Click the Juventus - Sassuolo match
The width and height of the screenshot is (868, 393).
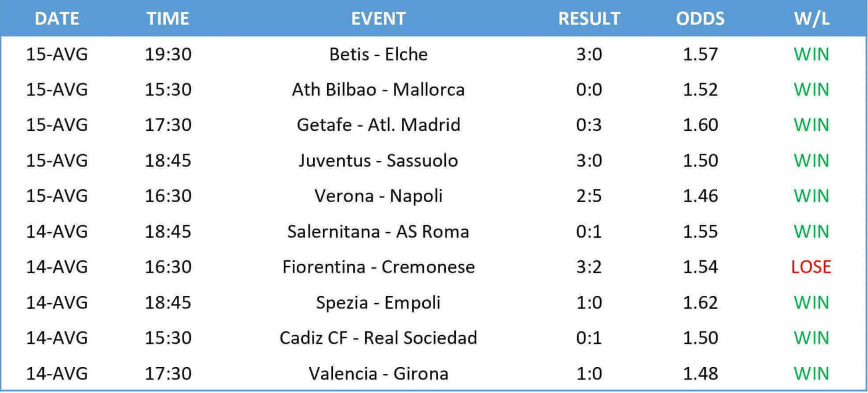(378, 160)
